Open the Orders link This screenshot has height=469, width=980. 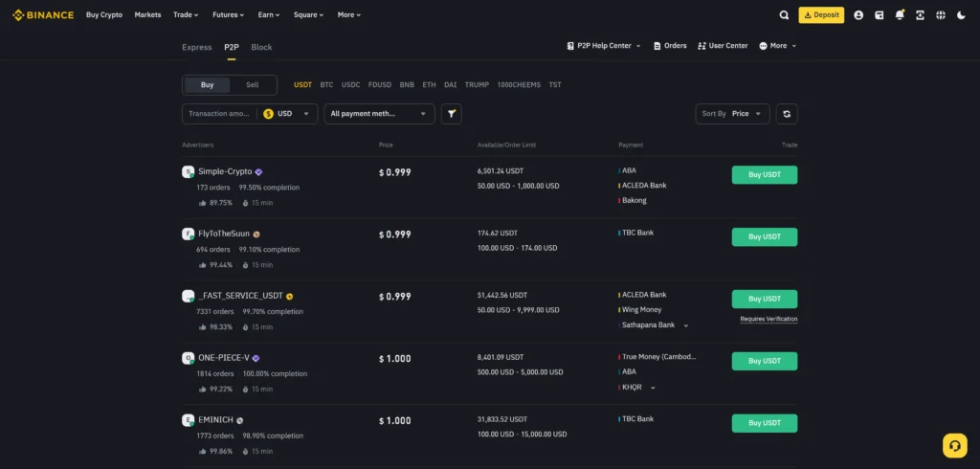point(670,46)
